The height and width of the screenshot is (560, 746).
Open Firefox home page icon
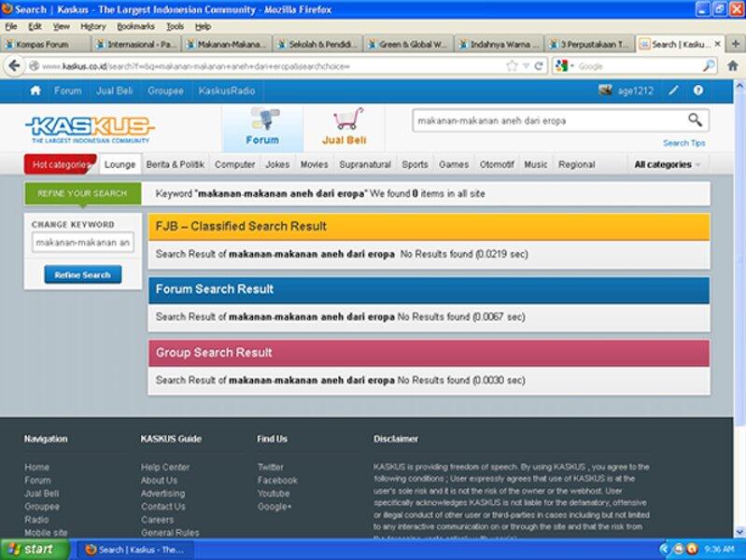[x=733, y=65]
